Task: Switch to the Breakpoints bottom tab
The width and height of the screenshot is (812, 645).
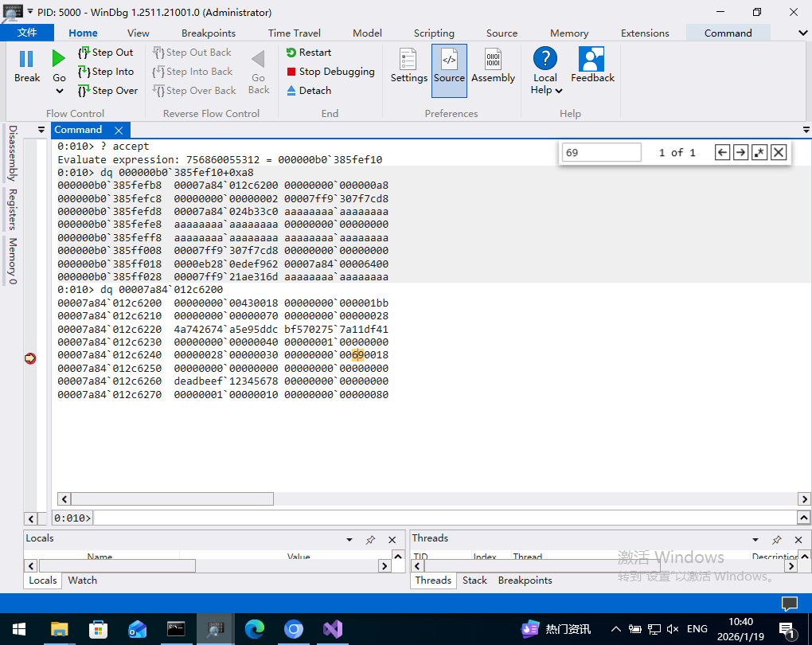Action: [525, 580]
